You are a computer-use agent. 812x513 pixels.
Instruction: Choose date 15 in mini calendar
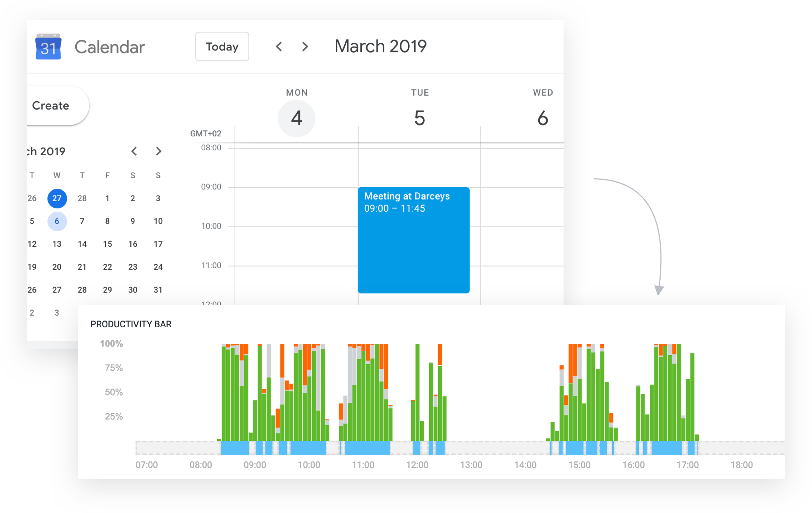click(x=107, y=244)
